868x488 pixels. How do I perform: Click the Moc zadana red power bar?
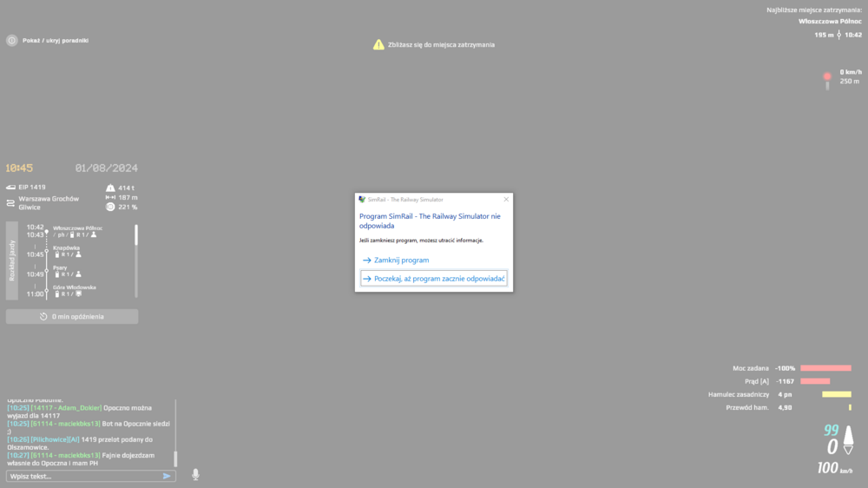click(826, 368)
